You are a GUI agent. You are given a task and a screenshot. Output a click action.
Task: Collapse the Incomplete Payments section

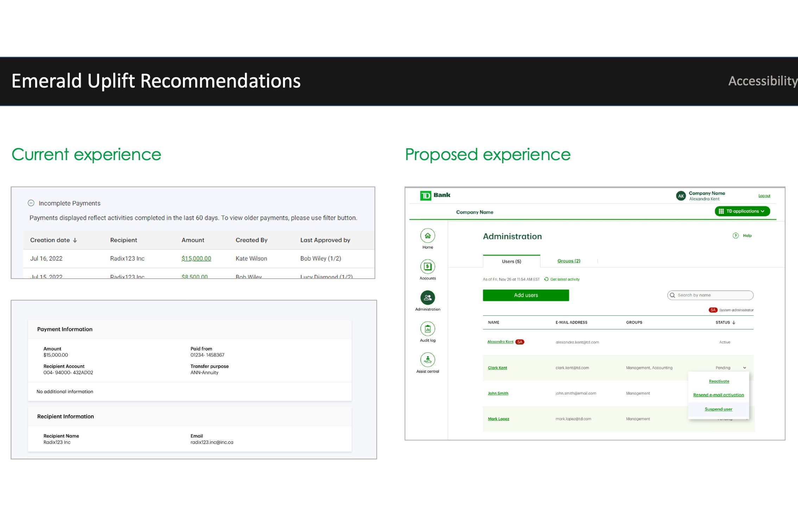pos(31,203)
